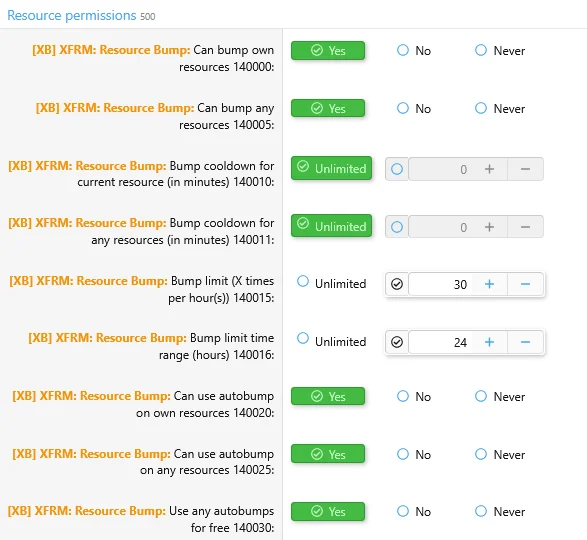Viewport: 587px width, 540px height.
Task: Click the 'Can bump own resources 140000' label
Action: point(153,58)
